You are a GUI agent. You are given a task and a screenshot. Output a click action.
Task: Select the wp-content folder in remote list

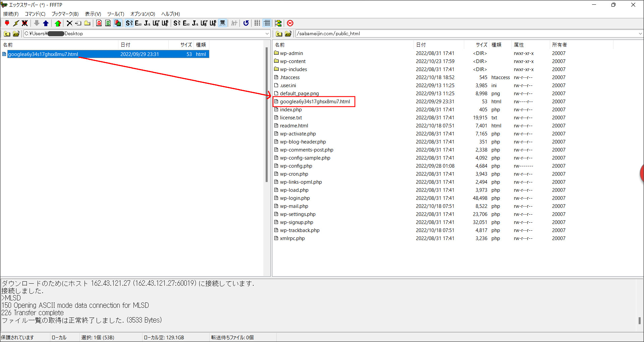pos(292,61)
